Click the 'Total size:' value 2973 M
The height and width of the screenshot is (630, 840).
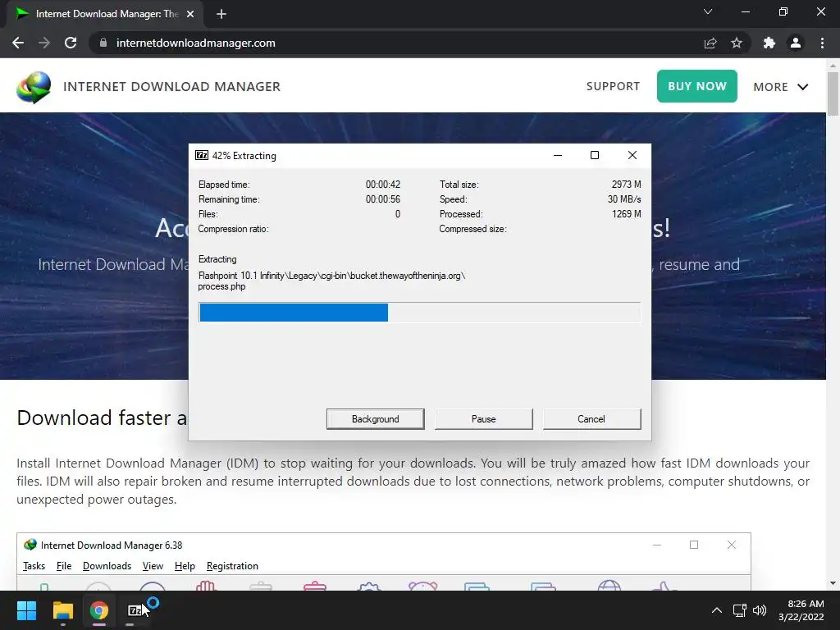coord(626,185)
